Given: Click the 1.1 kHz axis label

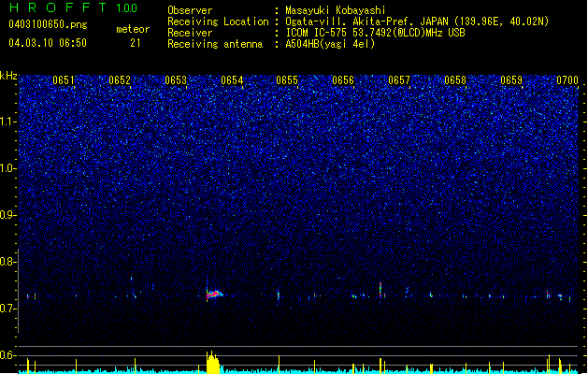Looking at the screenshot, I should click(x=8, y=122).
